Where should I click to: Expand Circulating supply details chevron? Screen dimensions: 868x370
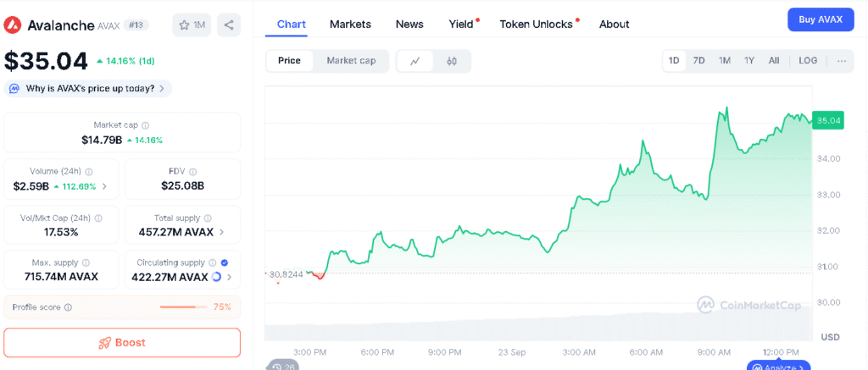pyautogui.click(x=230, y=277)
